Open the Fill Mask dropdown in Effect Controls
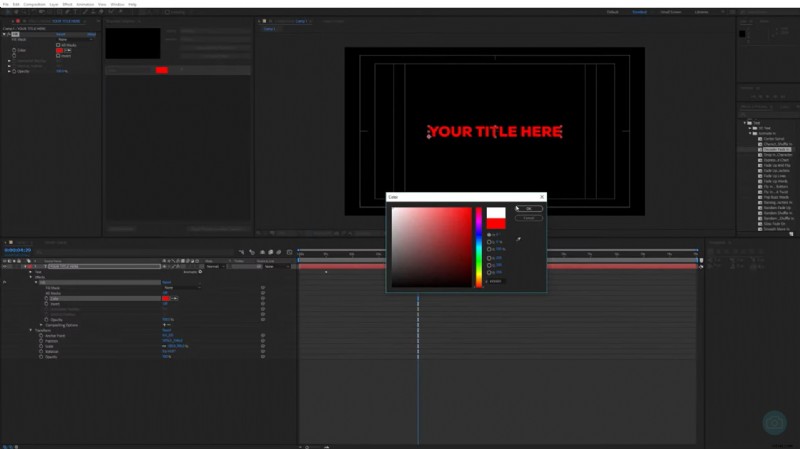Viewport: 800px width, 449px height. [75, 39]
